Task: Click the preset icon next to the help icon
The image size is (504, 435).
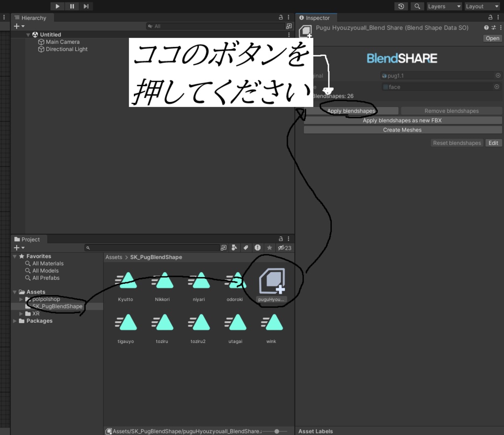Action: tap(494, 28)
